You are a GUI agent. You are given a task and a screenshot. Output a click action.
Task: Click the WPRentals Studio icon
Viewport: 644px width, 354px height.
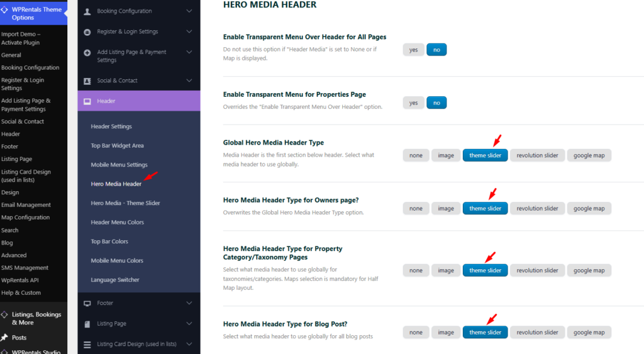click(x=4, y=352)
